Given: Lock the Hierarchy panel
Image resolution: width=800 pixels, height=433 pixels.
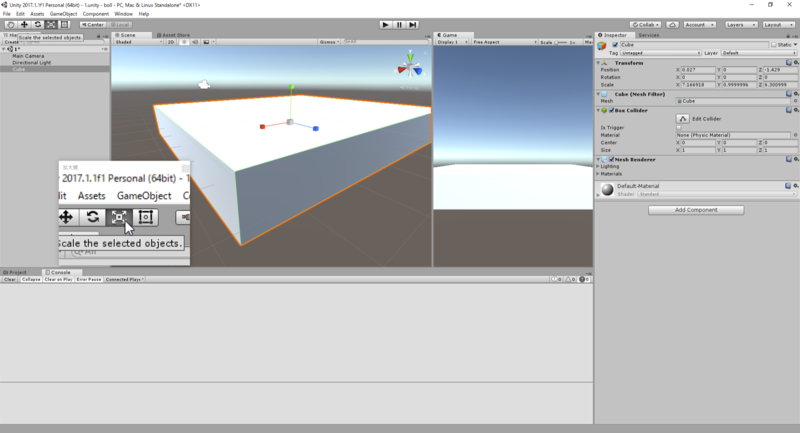Looking at the screenshot, I should pos(98,35).
